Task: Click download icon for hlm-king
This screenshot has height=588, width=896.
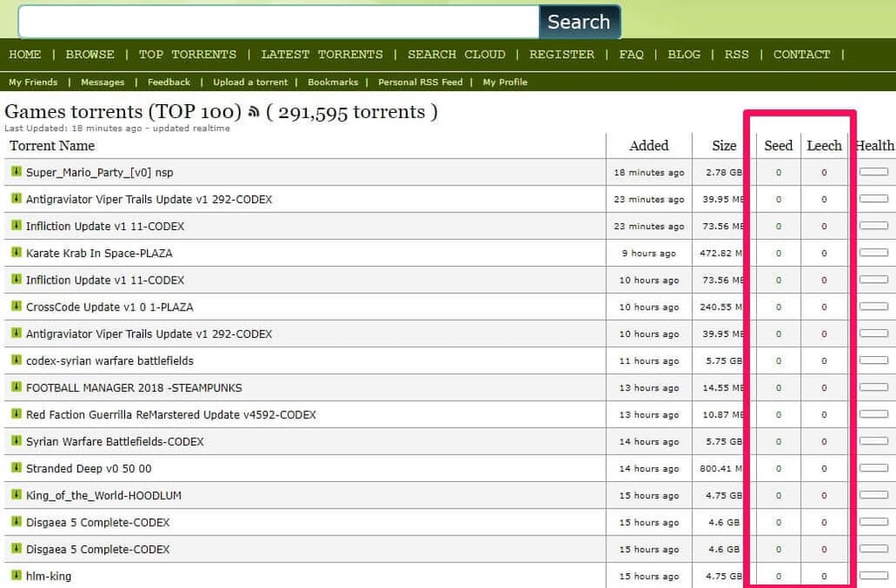Action: pos(17,575)
